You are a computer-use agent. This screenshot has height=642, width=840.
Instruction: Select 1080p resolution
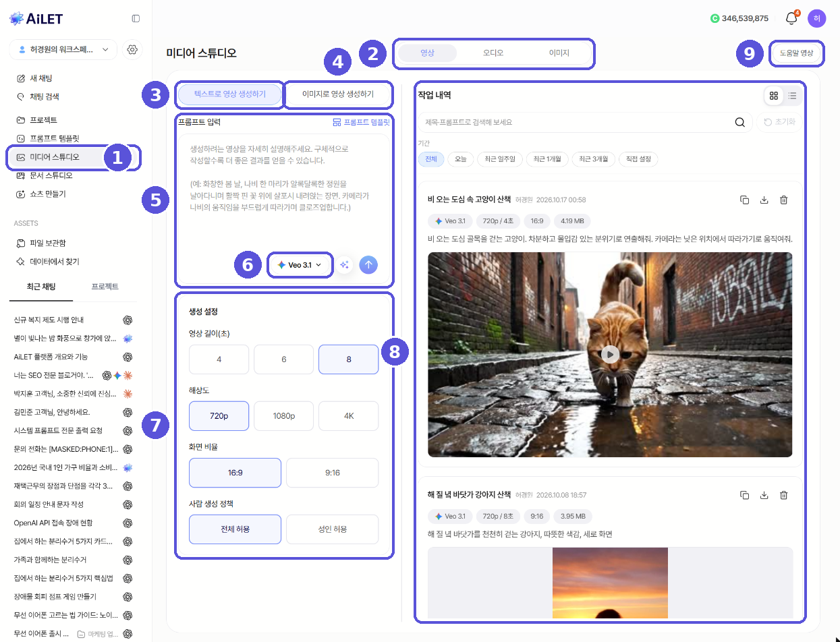click(x=284, y=416)
